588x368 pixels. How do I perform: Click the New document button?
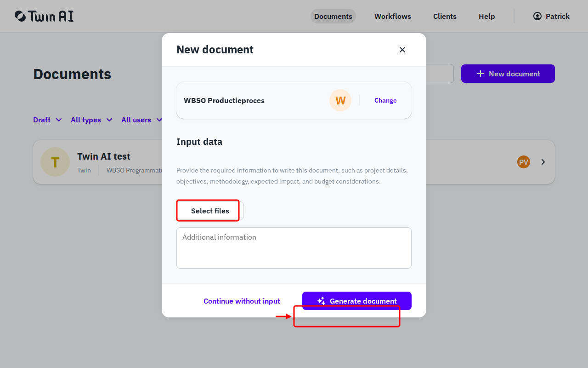point(508,74)
